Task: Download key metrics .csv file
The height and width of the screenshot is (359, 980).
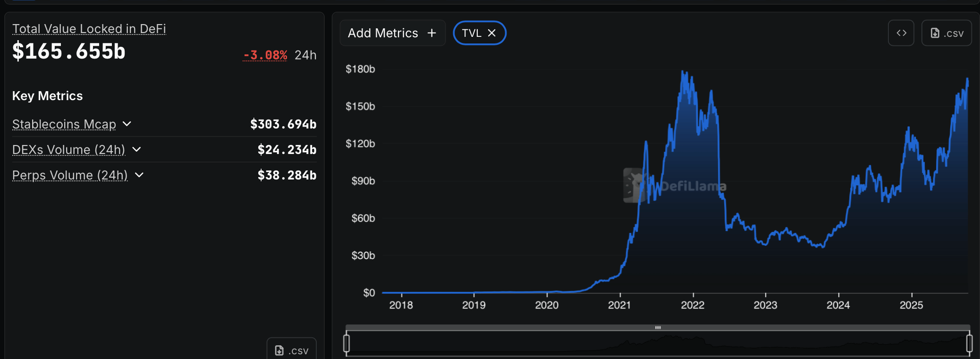Action: pos(292,350)
